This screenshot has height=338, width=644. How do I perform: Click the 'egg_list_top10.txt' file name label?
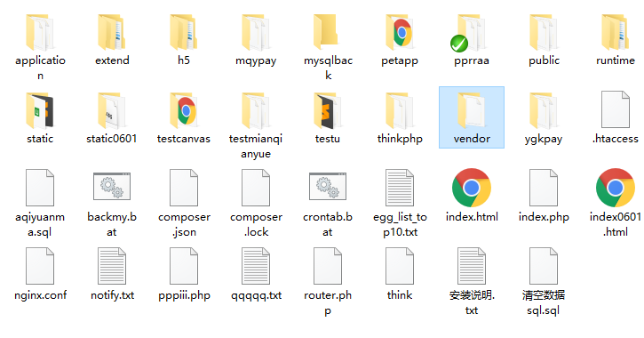point(400,224)
